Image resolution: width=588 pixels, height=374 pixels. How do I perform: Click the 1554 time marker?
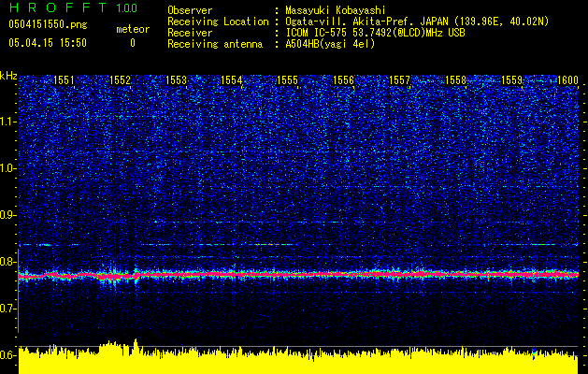click(x=232, y=80)
